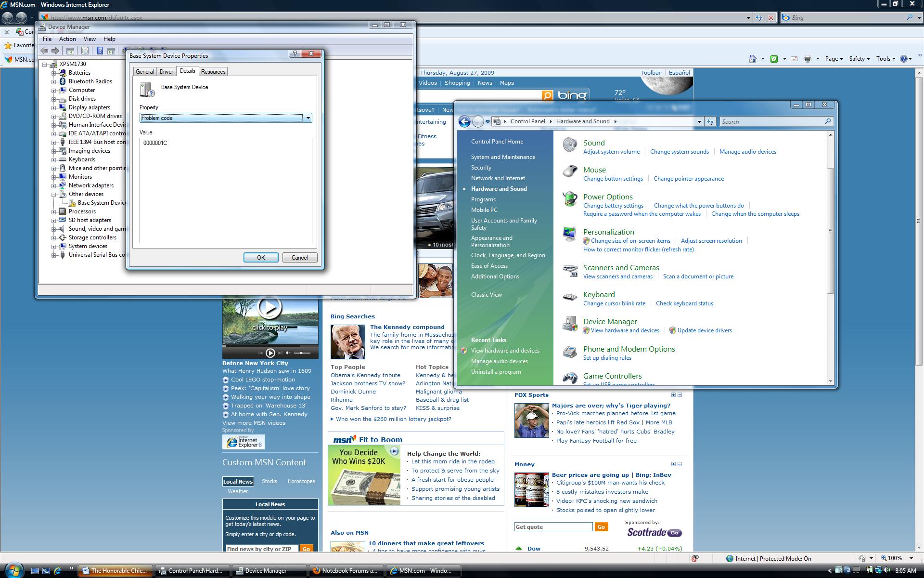The height and width of the screenshot is (578, 924).
Task: Click the Favorites star icon in IE
Action: 8,45
